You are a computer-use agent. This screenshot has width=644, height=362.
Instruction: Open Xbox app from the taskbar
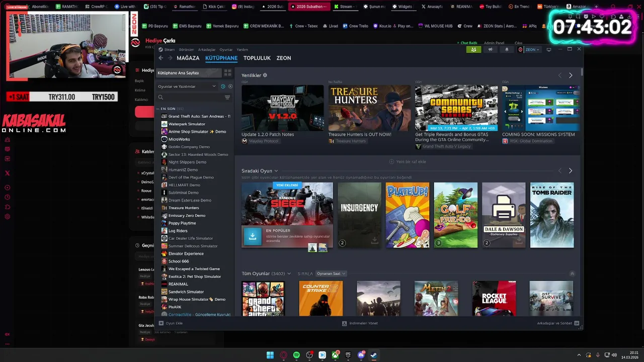pos(335,355)
